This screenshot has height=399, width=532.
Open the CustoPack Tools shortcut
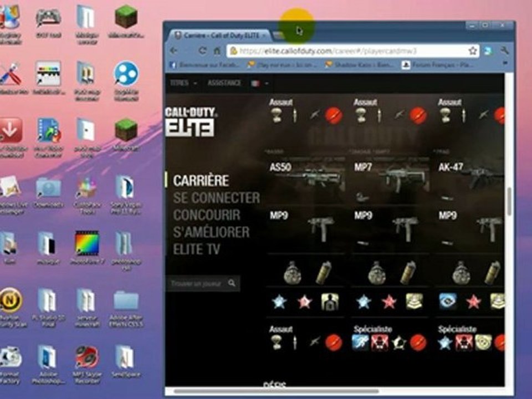pos(87,195)
